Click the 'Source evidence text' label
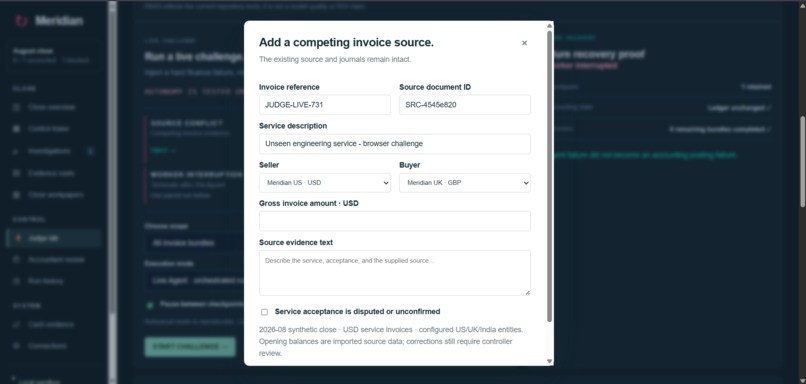This screenshot has width=806, height=384. (296, 243)
